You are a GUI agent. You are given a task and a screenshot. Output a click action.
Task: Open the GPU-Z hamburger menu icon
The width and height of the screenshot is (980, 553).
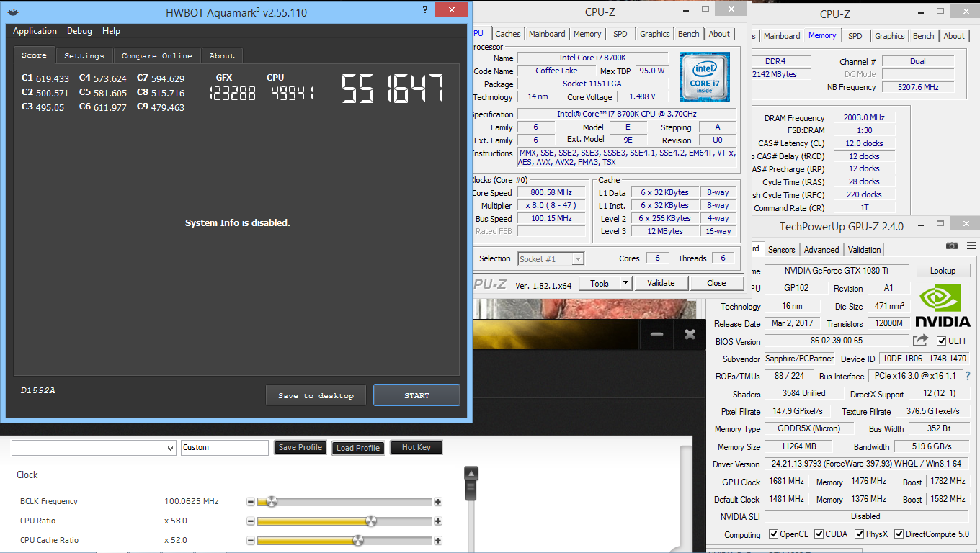point(972,246)
